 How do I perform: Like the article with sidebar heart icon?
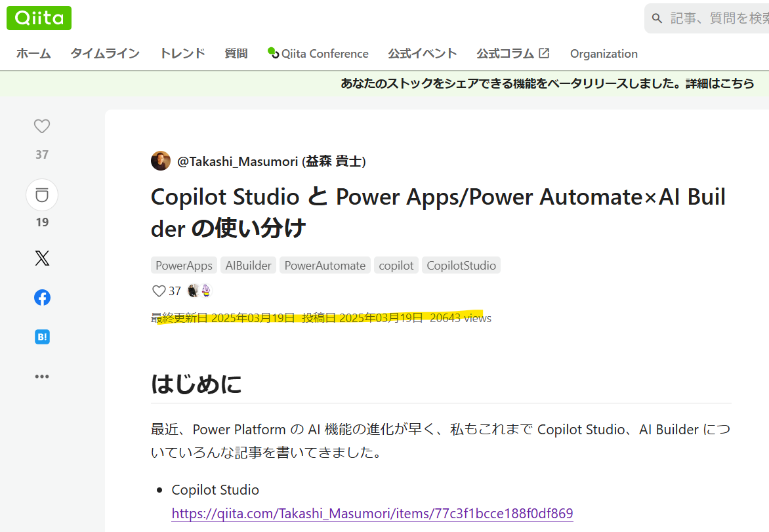click(42, 126)
